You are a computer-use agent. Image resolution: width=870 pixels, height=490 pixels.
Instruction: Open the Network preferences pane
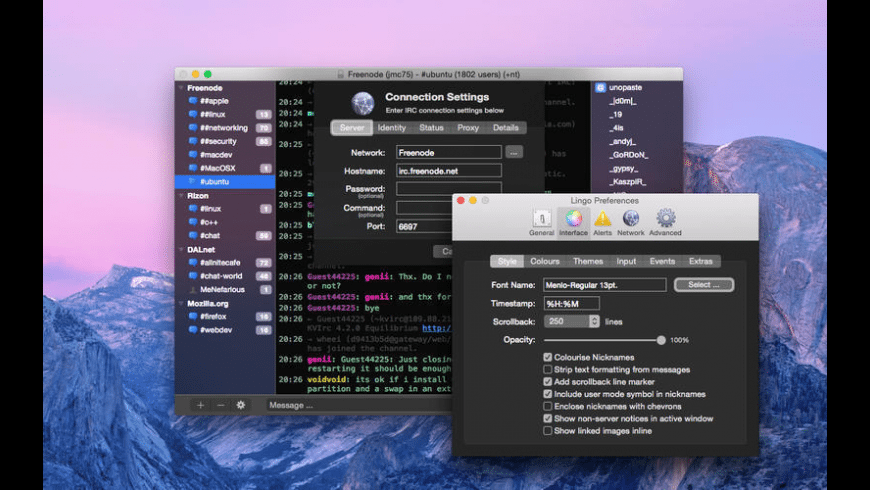[631, 223]
